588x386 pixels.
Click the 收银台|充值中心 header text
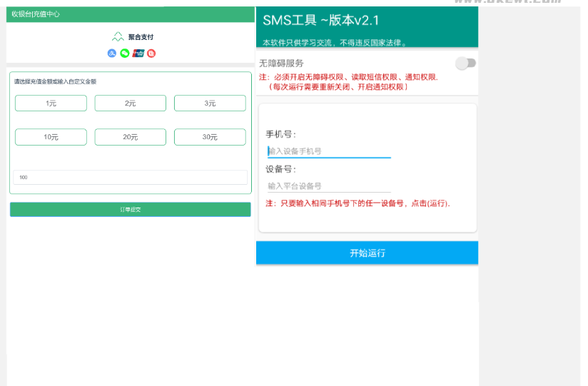36,14
